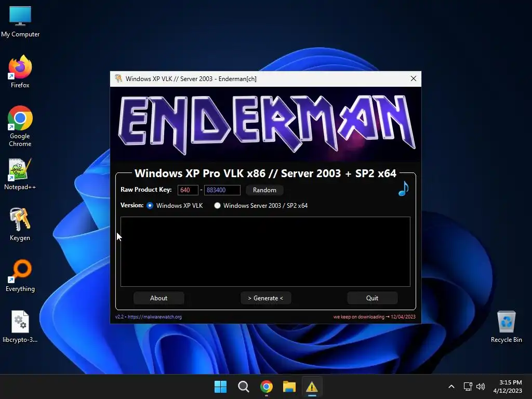Focus the 640 product key field
The image size is (532, 399).
[x=188, y=190]
